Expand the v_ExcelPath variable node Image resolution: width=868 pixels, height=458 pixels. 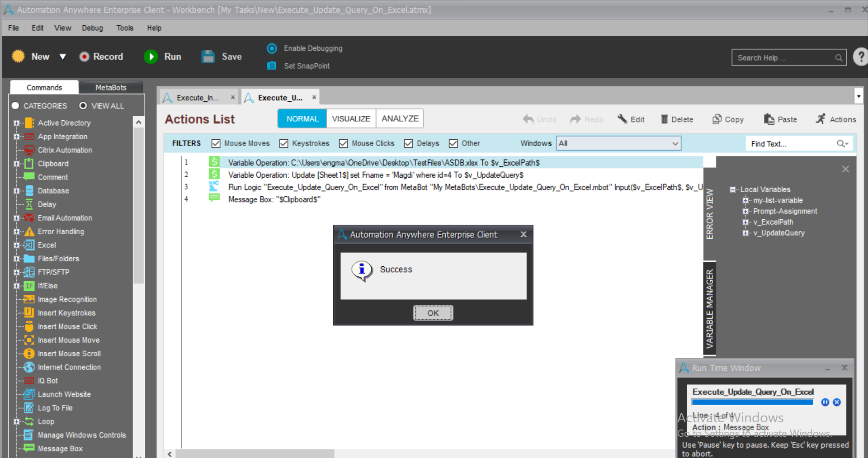[x=745, y=222]
